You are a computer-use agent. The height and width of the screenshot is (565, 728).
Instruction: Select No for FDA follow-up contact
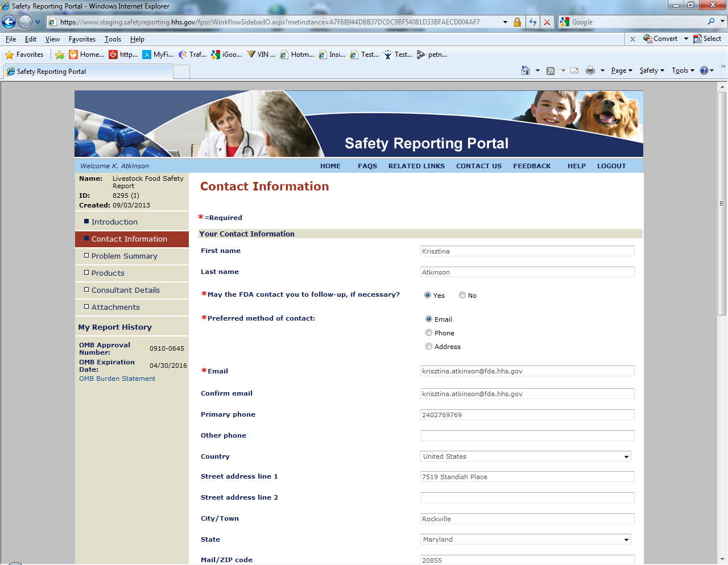coord(462,295)
